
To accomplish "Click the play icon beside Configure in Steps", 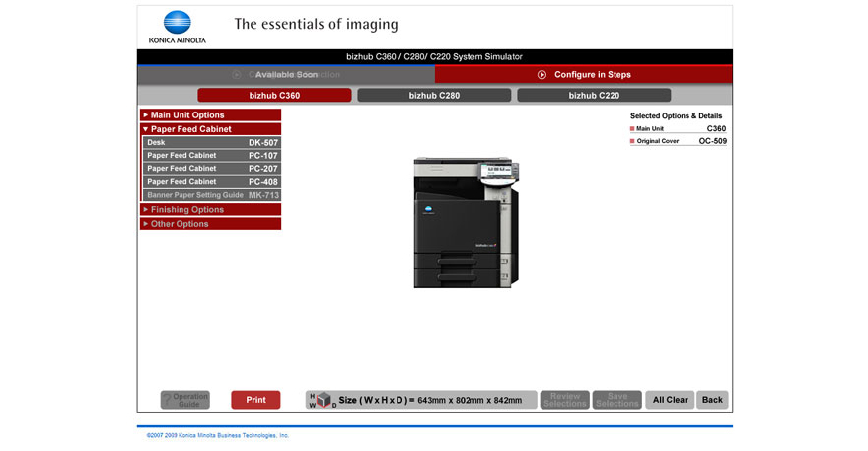I will pyautogui.click(x=542, y=75).
